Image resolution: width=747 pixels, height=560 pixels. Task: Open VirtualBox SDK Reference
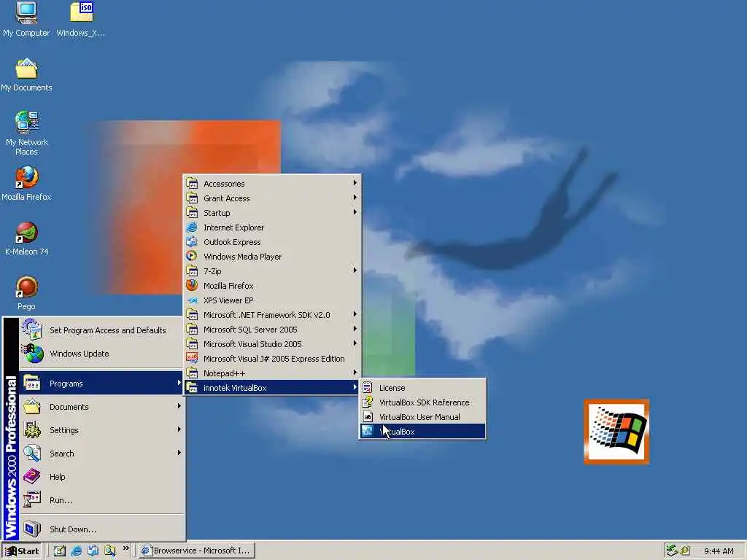click(x=422, y=402)
